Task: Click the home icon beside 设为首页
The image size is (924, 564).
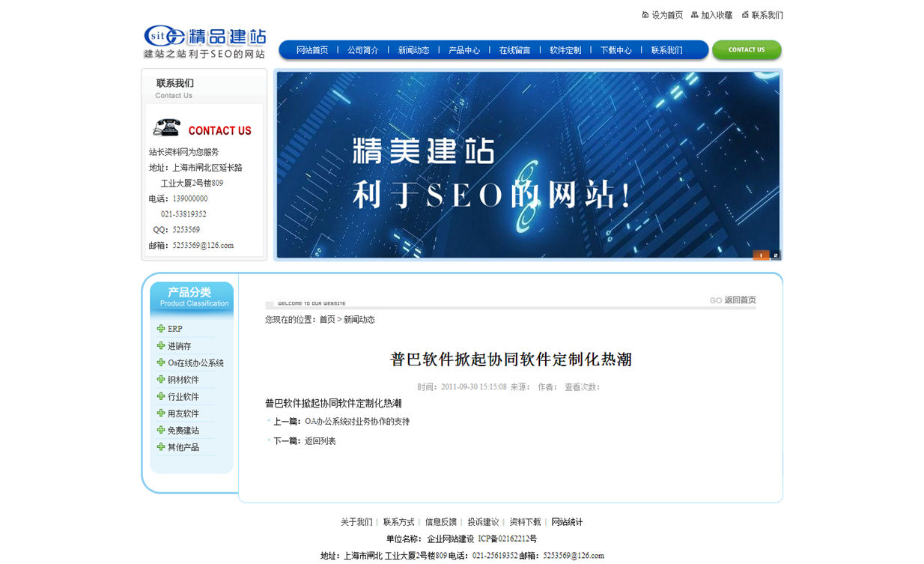Action: [645, 15]
